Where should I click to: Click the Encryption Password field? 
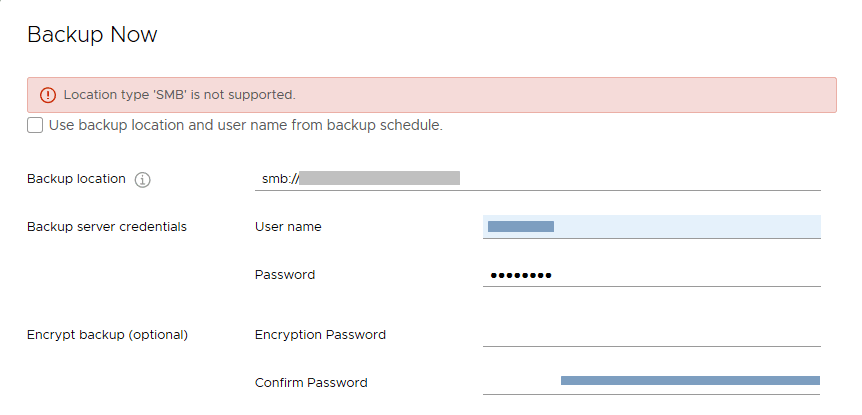(651, 334)
